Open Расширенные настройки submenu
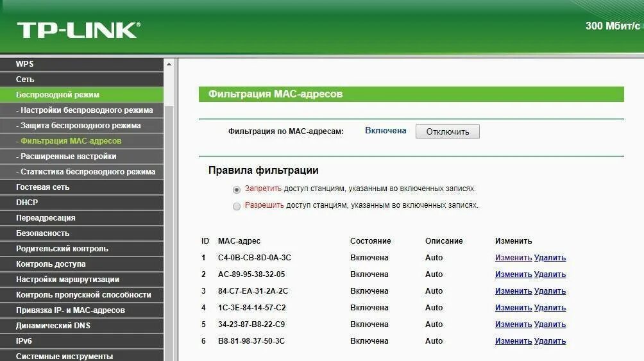This screenshot has width=644, height=361. [x=81, y=156]
